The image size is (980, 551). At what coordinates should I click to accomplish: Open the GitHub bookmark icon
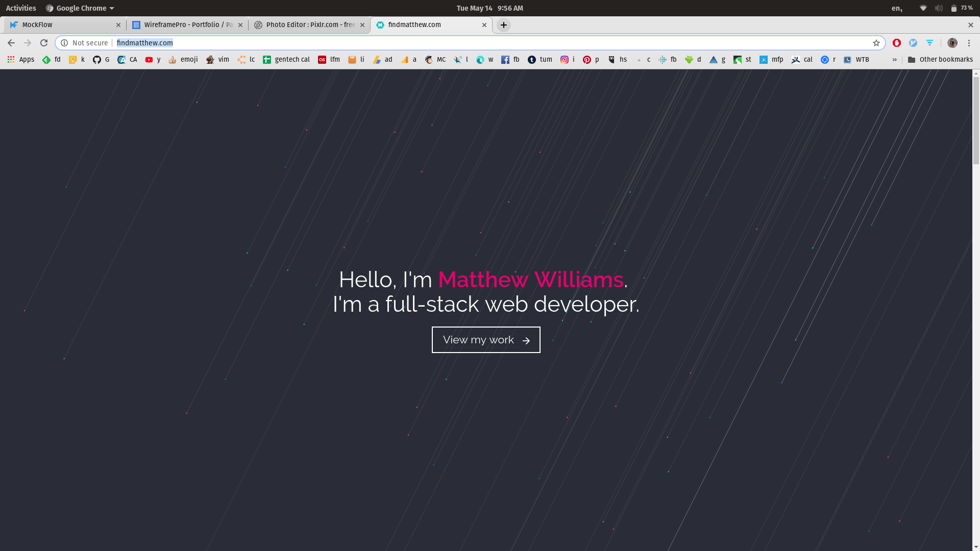pos(97,60)
